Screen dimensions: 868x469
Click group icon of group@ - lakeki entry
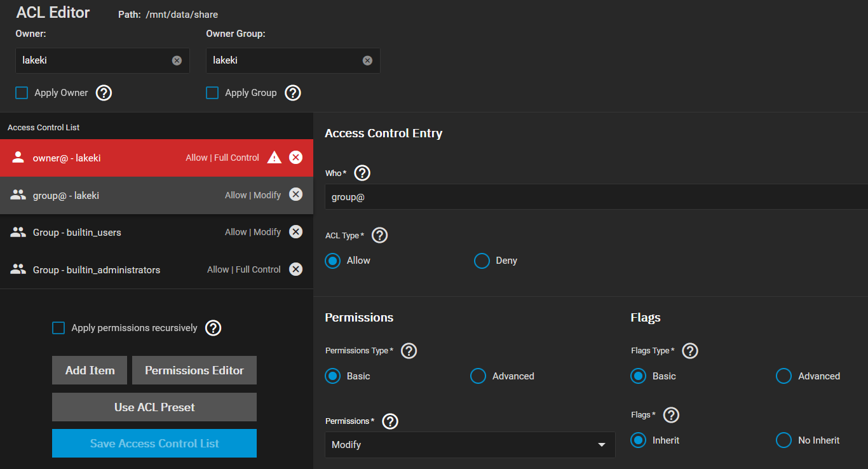(x=18, y=195)
